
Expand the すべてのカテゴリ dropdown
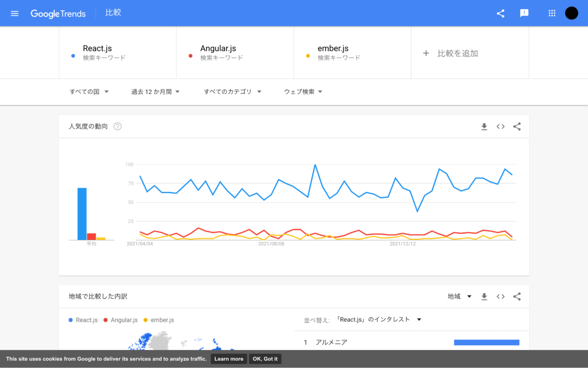tap(232, 92)
